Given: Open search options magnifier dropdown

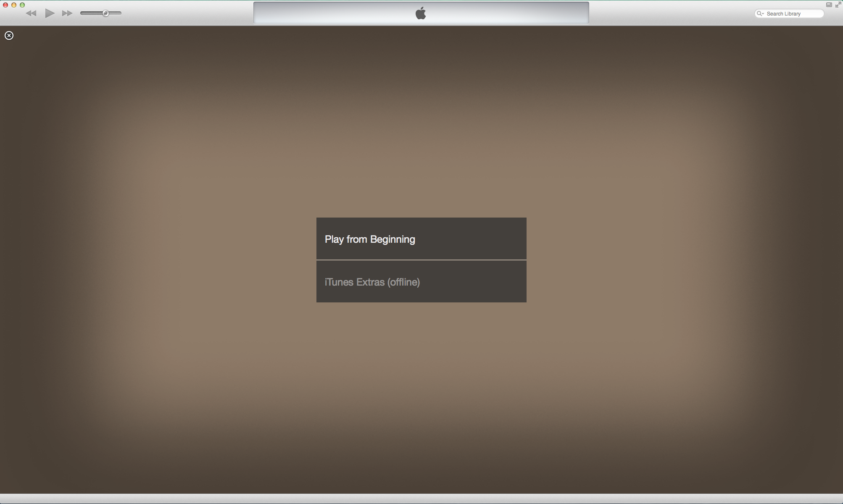Looking at the screenshot, I should pos(760,14).
